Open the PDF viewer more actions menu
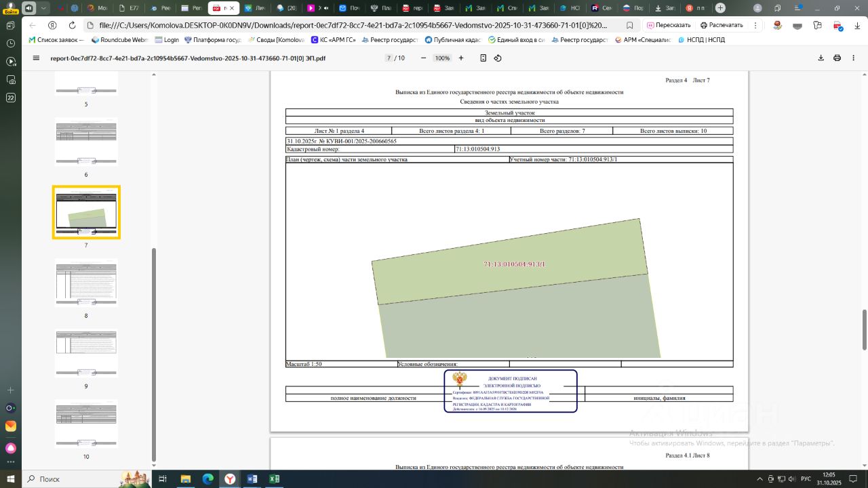This screenshot has height=488, width=868. (x=852, y=58)
